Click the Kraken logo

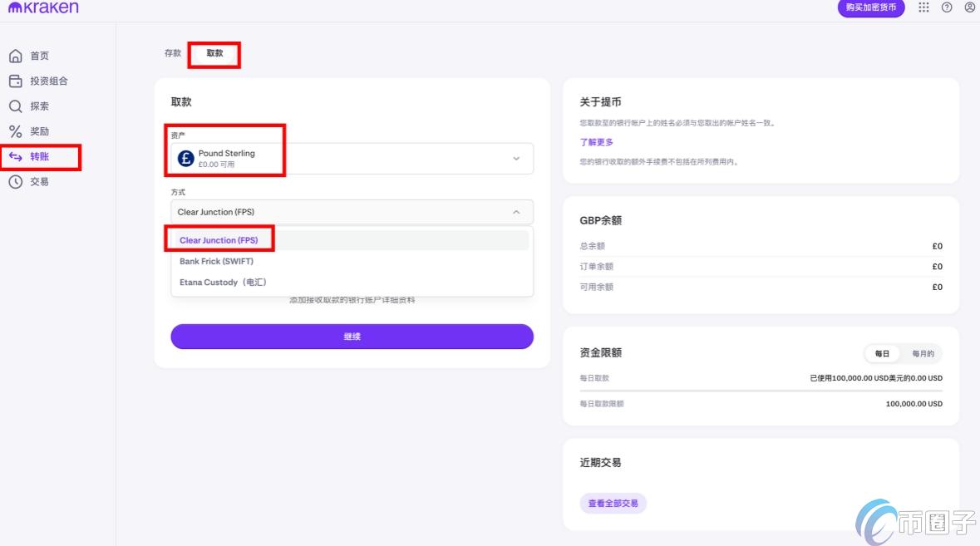pyautogui.click(x=42, y=7)
